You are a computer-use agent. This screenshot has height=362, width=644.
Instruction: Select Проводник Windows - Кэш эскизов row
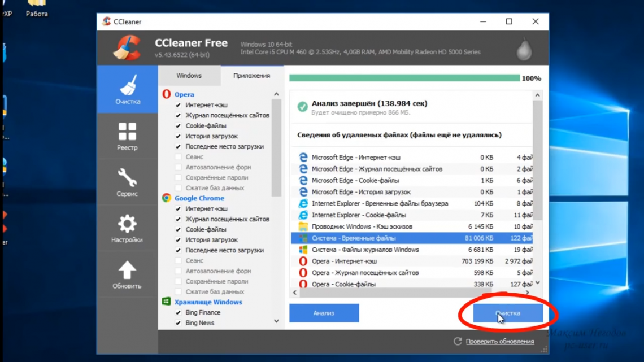point(412,226)
